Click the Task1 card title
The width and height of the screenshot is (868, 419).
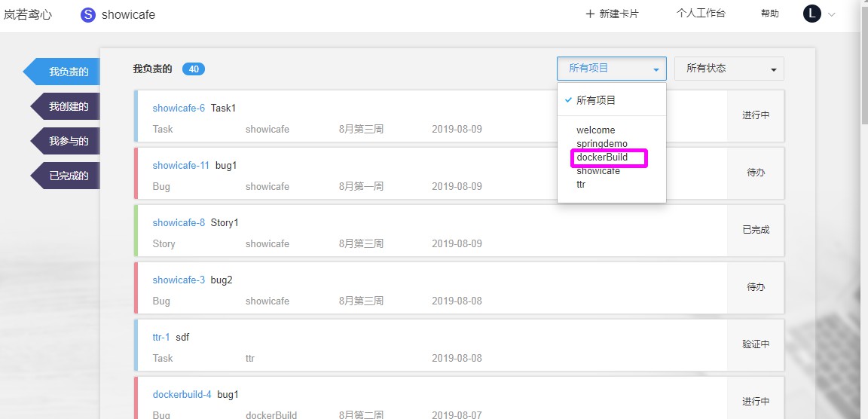pyautogui.click(x=224, y=108)
